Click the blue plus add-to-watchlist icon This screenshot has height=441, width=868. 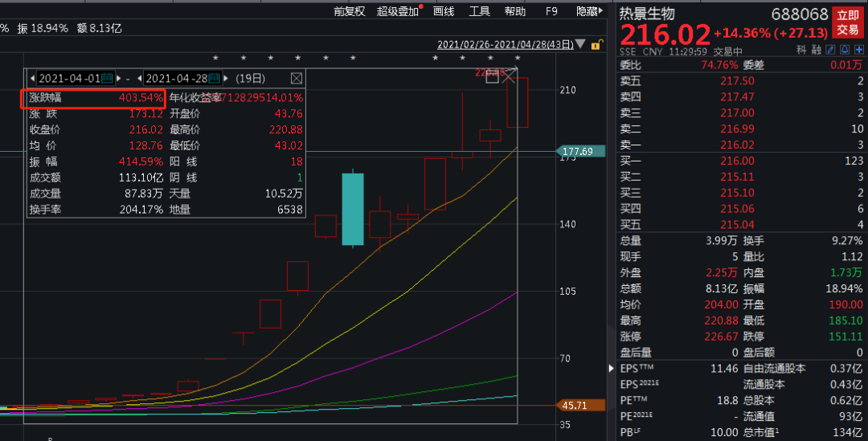pos(858,50)
